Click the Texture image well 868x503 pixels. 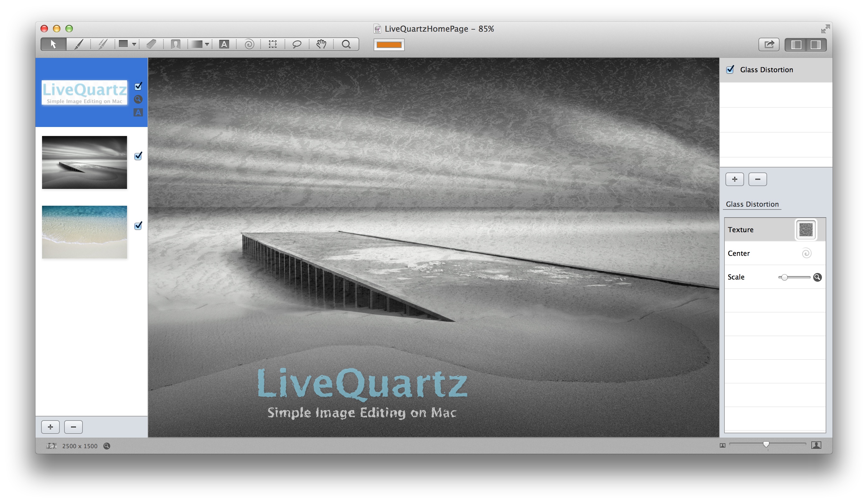tap(806, 230)
